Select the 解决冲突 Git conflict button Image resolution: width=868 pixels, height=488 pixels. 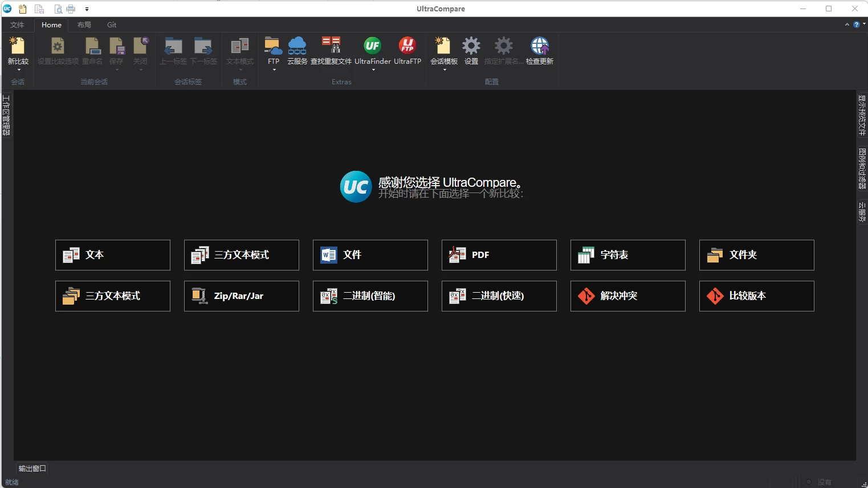coord(627,296)
